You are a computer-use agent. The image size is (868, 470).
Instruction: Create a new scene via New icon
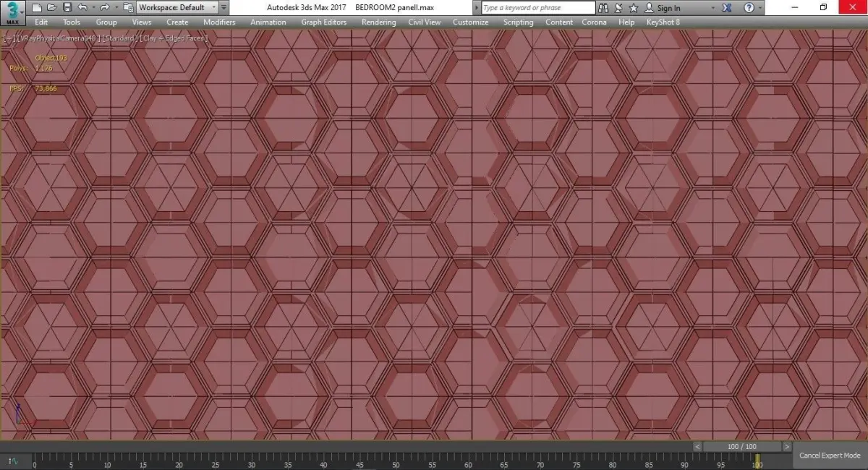tap(37, 7)
